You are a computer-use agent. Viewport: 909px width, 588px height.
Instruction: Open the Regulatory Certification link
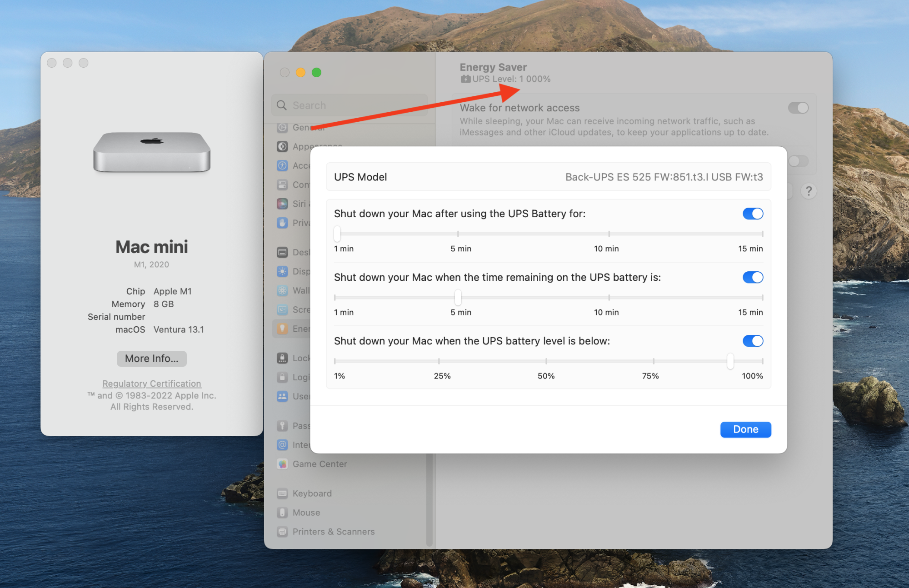click(152, 384)
